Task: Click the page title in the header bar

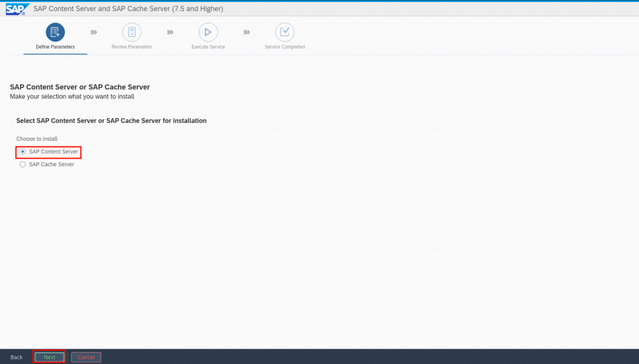Action: (128, 9)
